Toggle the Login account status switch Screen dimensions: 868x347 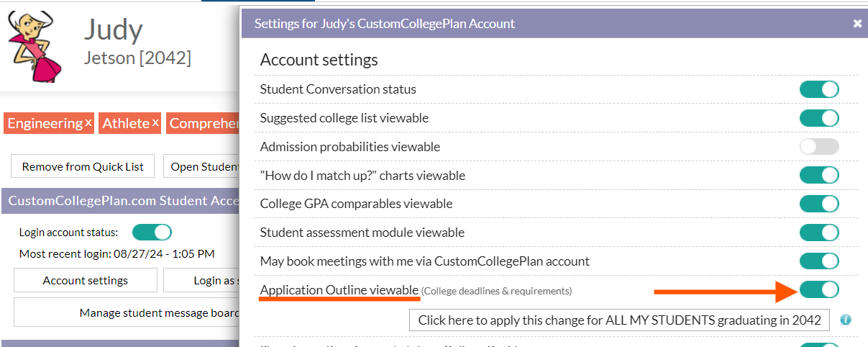point(152,232)
